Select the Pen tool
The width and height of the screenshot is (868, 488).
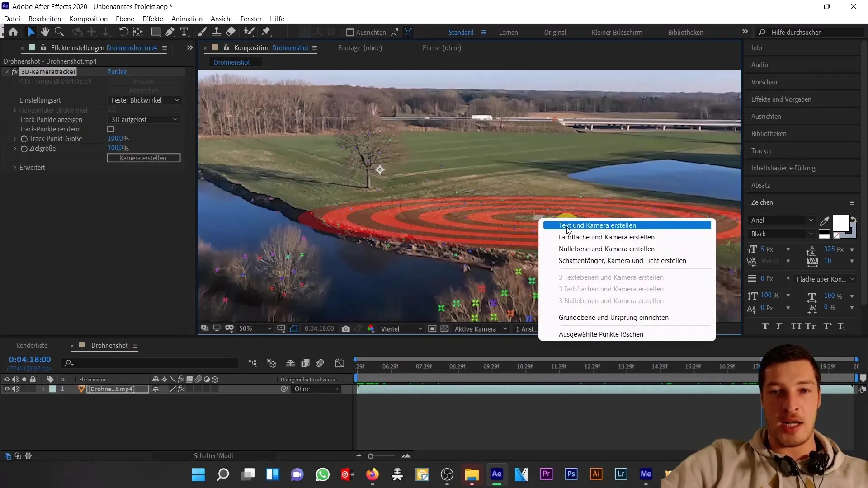[170, 32]
